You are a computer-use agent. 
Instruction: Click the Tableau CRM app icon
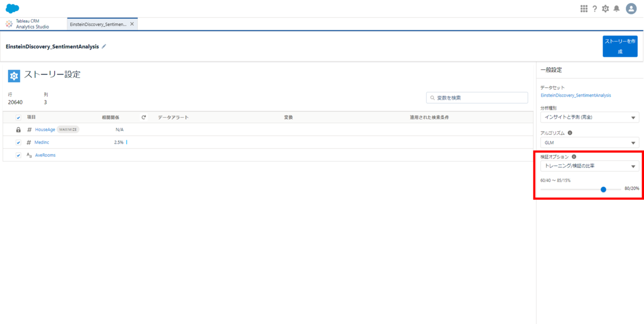point(9,24)
